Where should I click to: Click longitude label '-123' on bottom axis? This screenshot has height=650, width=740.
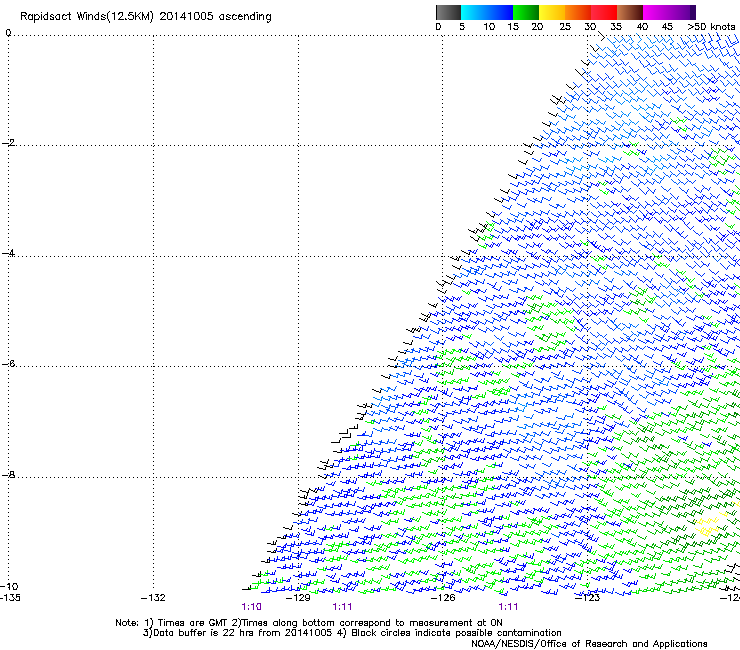587,598
